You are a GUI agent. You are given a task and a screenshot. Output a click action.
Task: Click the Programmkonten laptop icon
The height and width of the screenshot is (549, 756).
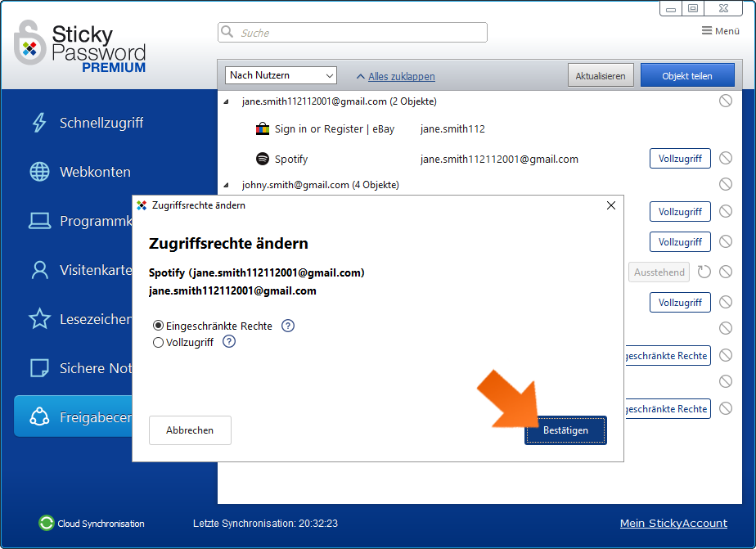tap(39, 221)
